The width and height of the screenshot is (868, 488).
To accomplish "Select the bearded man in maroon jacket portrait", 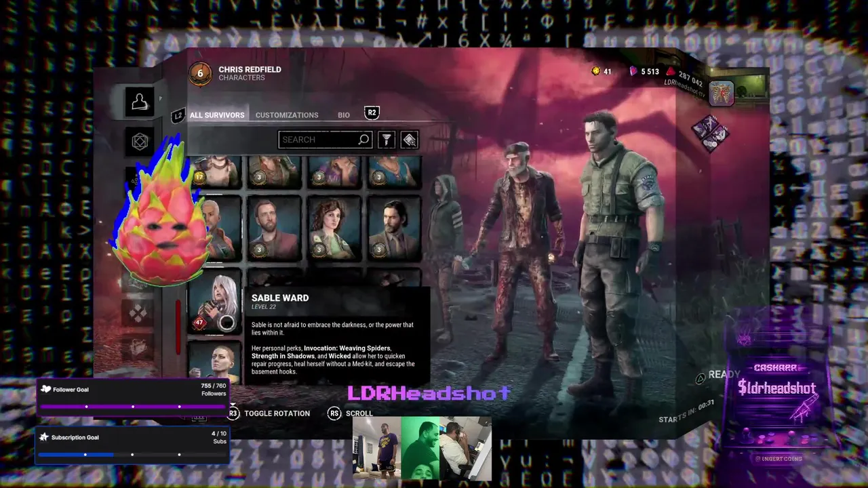I will [x=275, y=228].
